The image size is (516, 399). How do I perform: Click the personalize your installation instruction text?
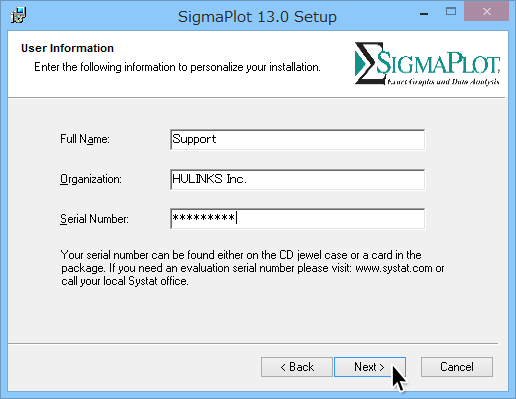(x=177, y=67)
